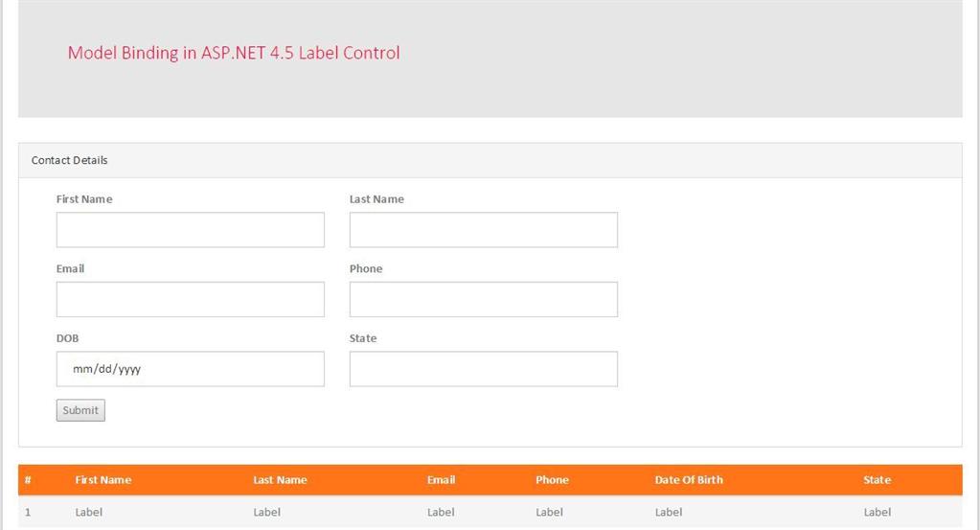The image size is (980, 530).
Task: Click the Email column header in table
Action: (442, 480)
